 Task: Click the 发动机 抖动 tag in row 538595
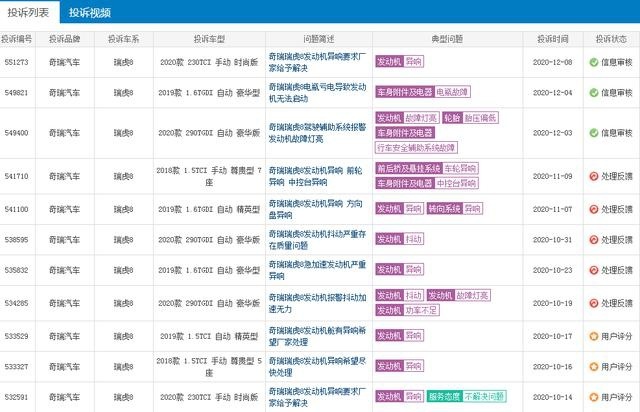click(x=400, y=239)
